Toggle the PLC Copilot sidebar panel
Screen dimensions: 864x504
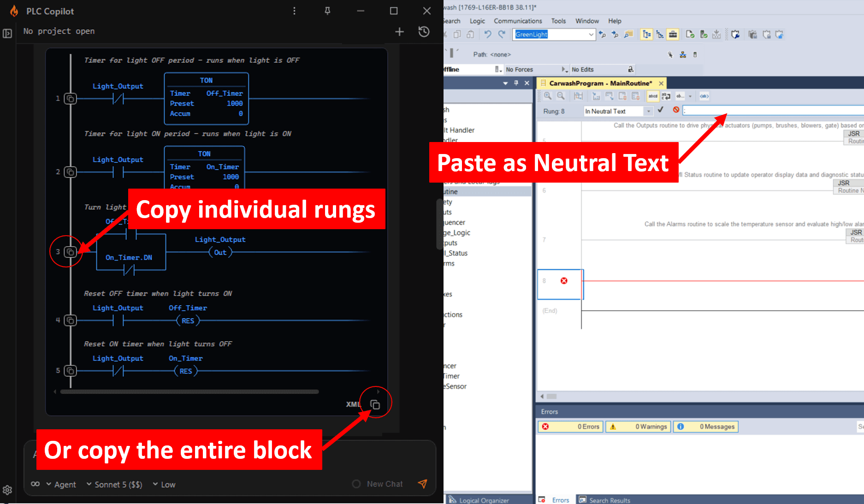[7, 33]
